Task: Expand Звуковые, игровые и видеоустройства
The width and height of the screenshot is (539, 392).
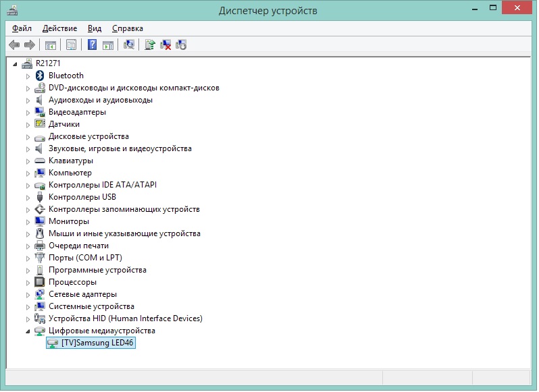Action: coord(28,149)
